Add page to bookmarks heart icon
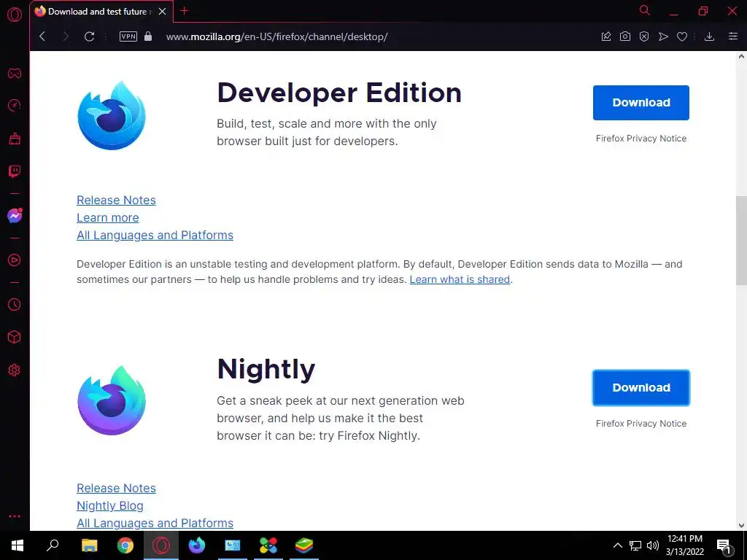747x560 pixels. tap(682, 36)
